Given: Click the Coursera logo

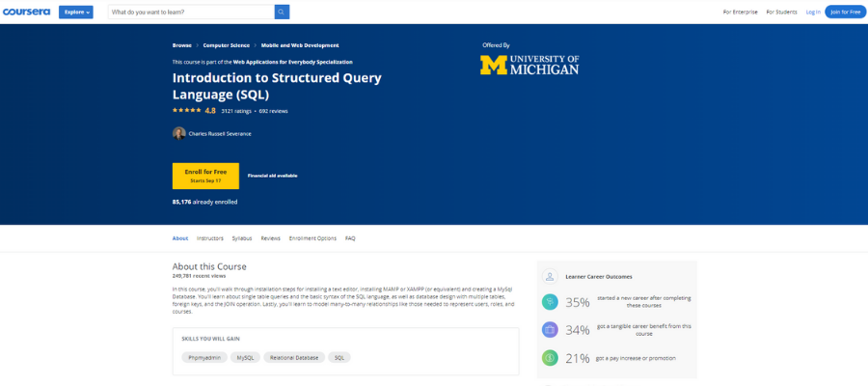Looking at the screenshot, I should [x=27, y=12].
